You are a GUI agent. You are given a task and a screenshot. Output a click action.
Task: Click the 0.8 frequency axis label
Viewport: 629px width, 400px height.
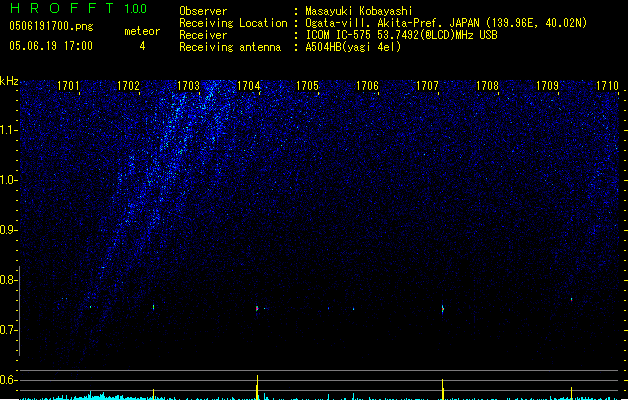(9, 280)
